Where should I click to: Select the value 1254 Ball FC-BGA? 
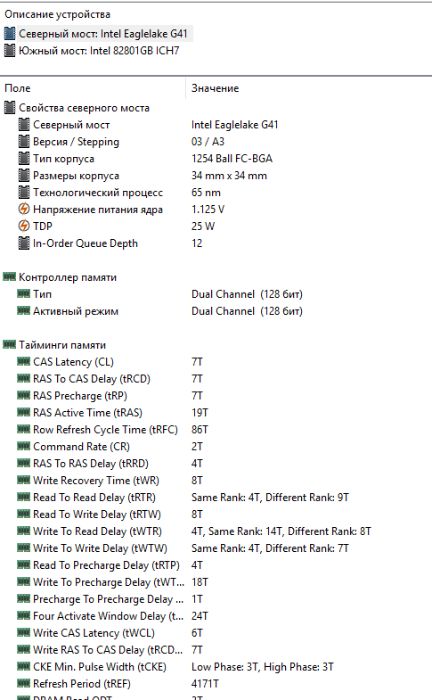232,159
